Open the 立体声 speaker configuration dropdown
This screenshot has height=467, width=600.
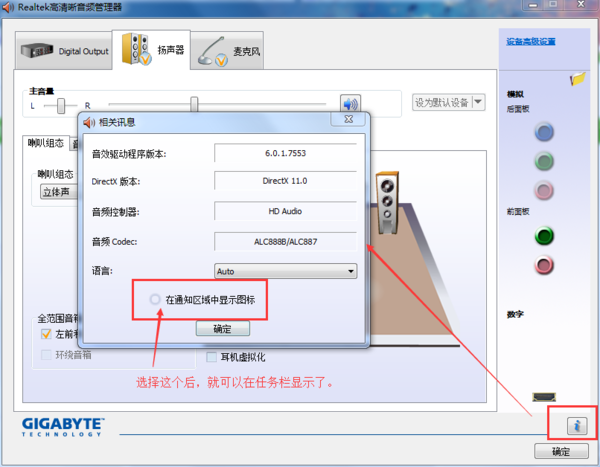click(x=58, y=192)
